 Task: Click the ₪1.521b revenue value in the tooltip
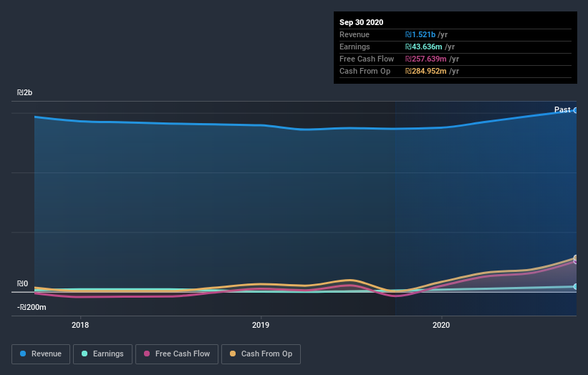pyautogui.click(x=420, y=34)
